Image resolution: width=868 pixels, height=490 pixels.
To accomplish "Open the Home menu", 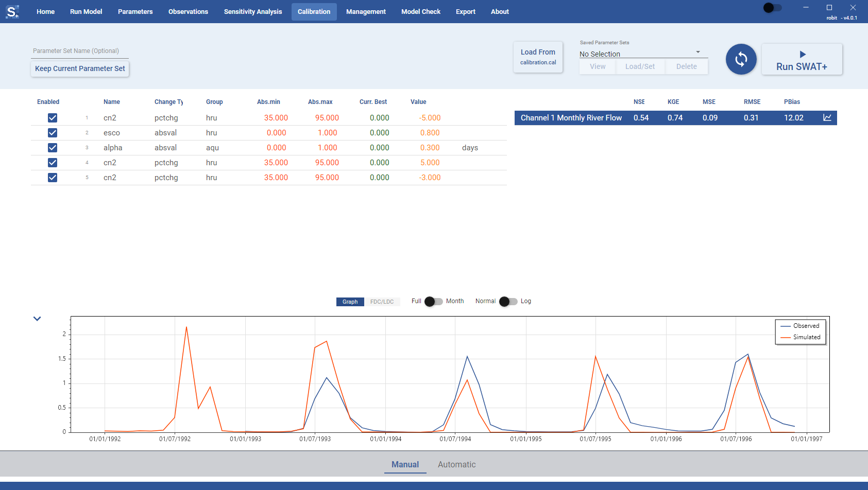I will pyautogui.click(x=45, y=12).
